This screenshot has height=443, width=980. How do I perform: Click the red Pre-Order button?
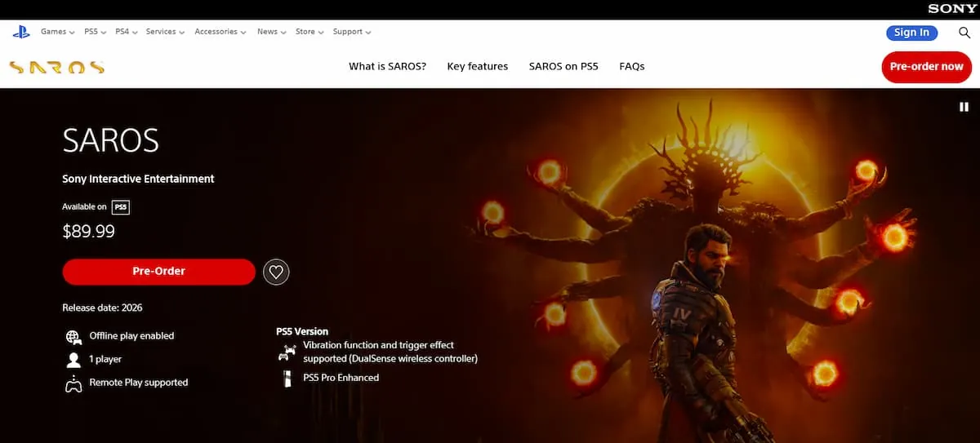(x=159, y=272)
